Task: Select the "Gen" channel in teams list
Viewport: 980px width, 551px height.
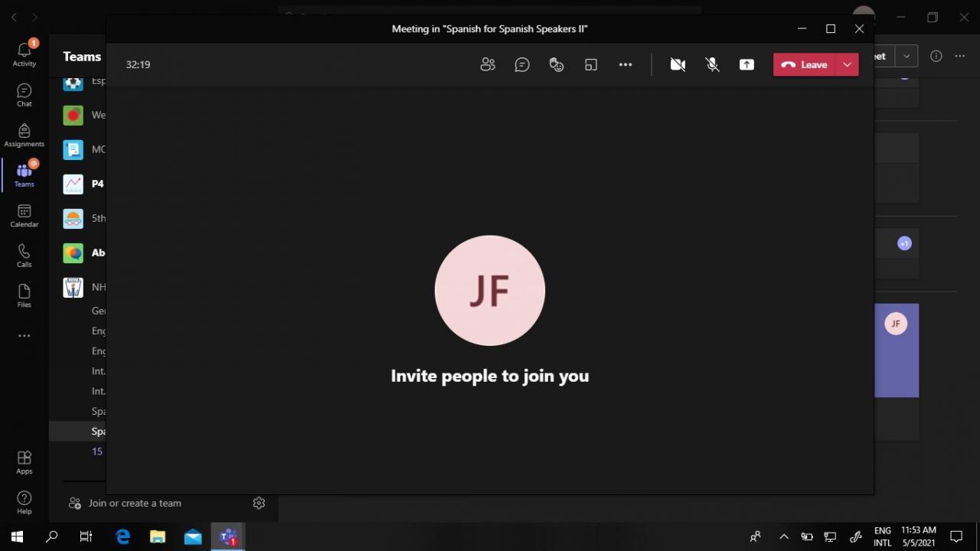Action: pos(99,311)
